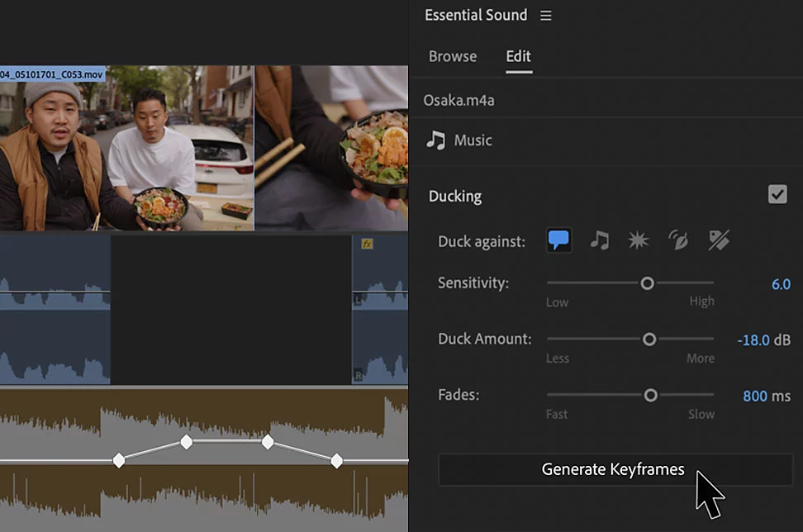Select the untagged clips duck-against icon
Viewport: 803px width, 532px height.
718,240
